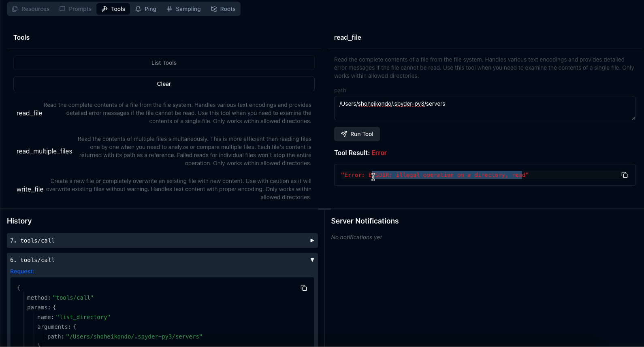Copy the tool result error text
Image resolution: width=644 pixels, height=347 pixels.
click(624, 175)
